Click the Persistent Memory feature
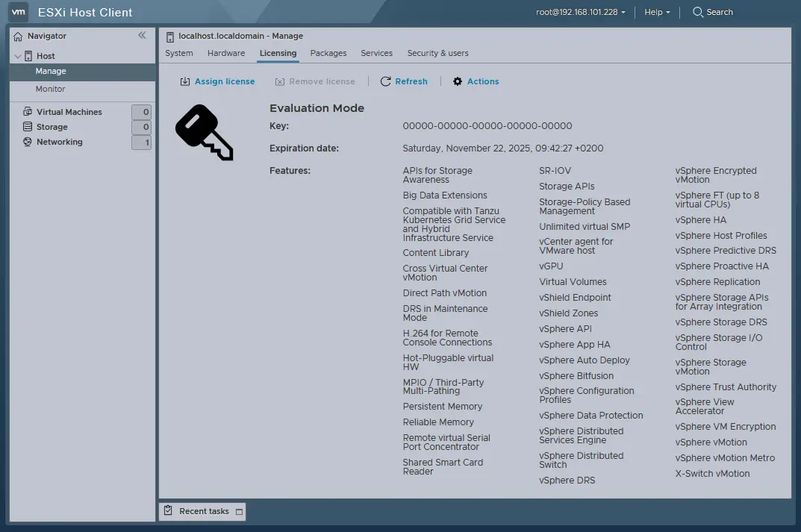 click(x=443, y=407)
